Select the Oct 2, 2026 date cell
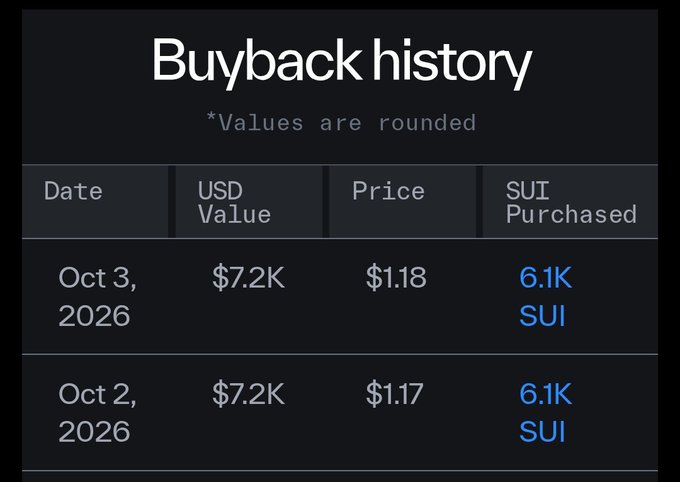Image resolution: width=680 pixels, height=482 pixels. pos(97,413)
